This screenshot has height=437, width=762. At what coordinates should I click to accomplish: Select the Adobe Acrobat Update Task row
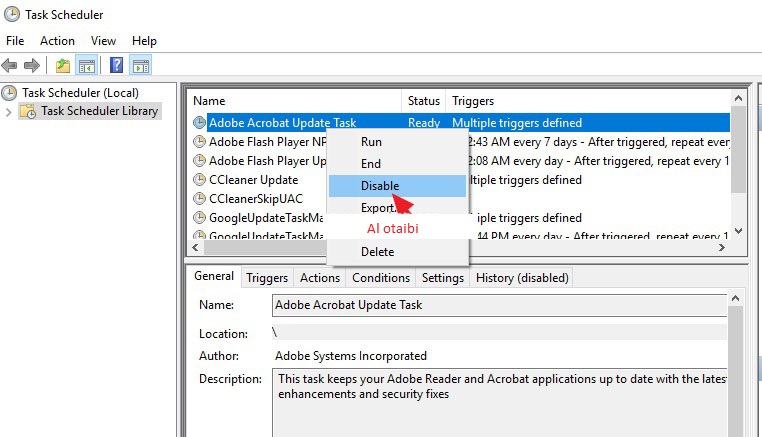point(459,122)
